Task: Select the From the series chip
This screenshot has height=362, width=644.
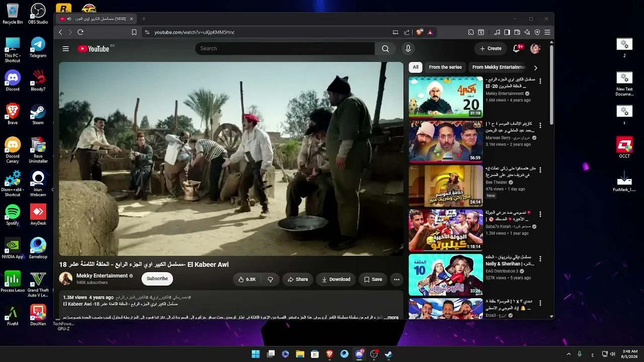Action: (445, 67)
